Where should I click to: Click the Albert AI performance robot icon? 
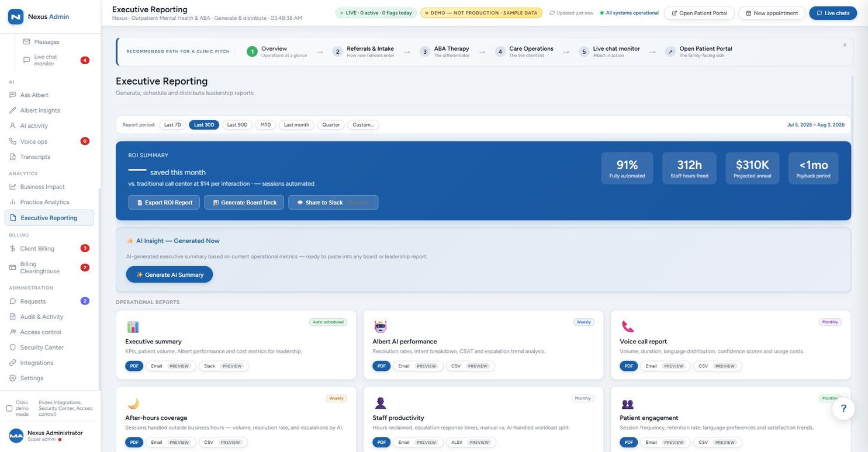381,327
